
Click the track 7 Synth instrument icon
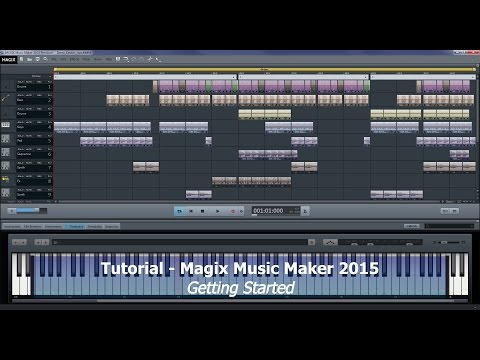point(6,166)
